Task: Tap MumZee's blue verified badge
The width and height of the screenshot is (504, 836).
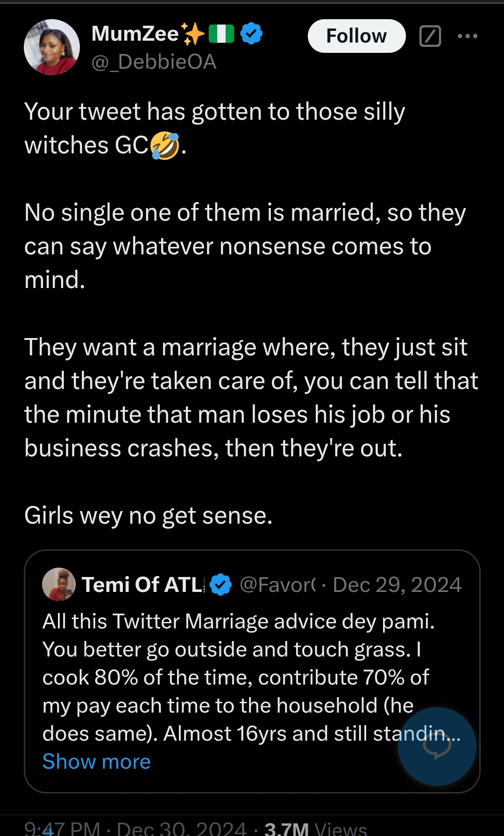Action: tap(251, 34)
